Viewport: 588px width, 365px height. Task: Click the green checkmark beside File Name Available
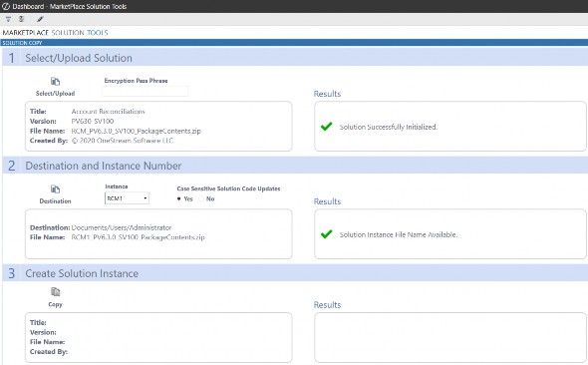327,234
